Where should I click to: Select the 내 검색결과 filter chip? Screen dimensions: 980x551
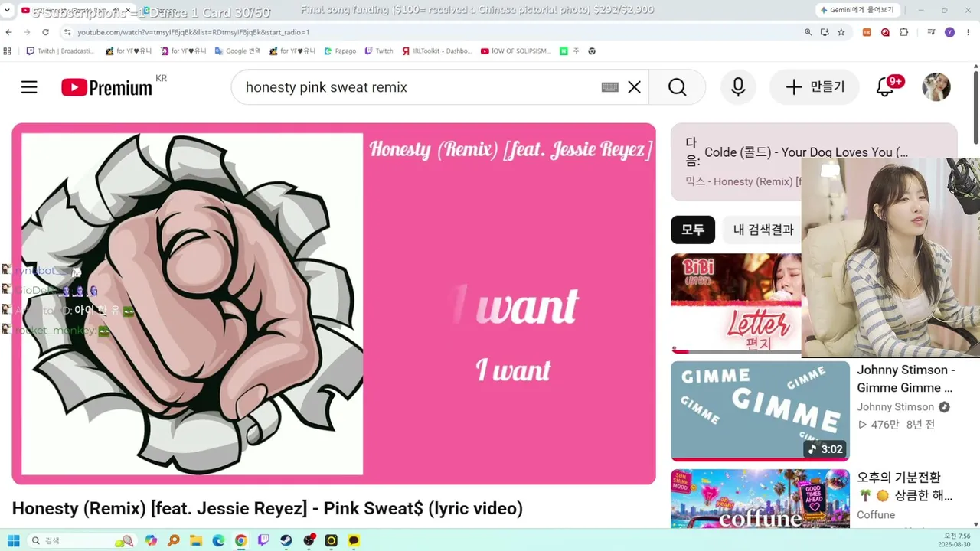coord(763,230)
